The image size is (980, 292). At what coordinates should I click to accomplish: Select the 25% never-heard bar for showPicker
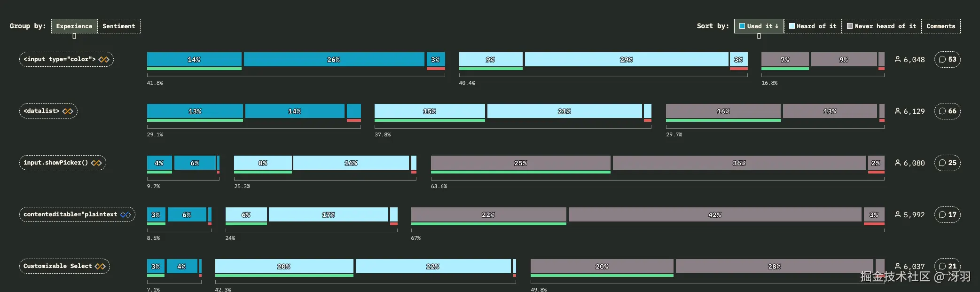click(521, 163)
